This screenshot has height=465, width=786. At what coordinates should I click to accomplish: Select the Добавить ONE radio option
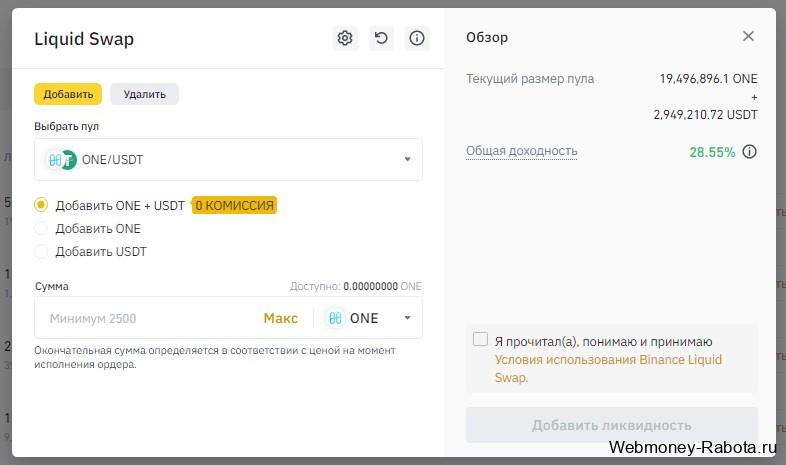click(41, 228)
